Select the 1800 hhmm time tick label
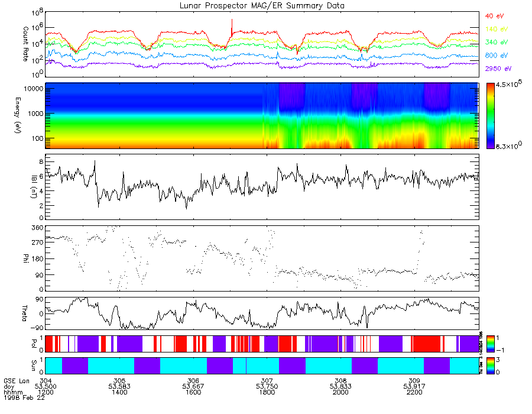This screenshot has width=532, height=414. coord(267,392)
